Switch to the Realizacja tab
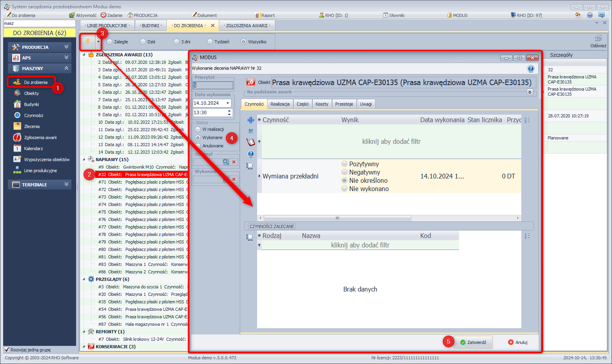 tap(280, 104)
